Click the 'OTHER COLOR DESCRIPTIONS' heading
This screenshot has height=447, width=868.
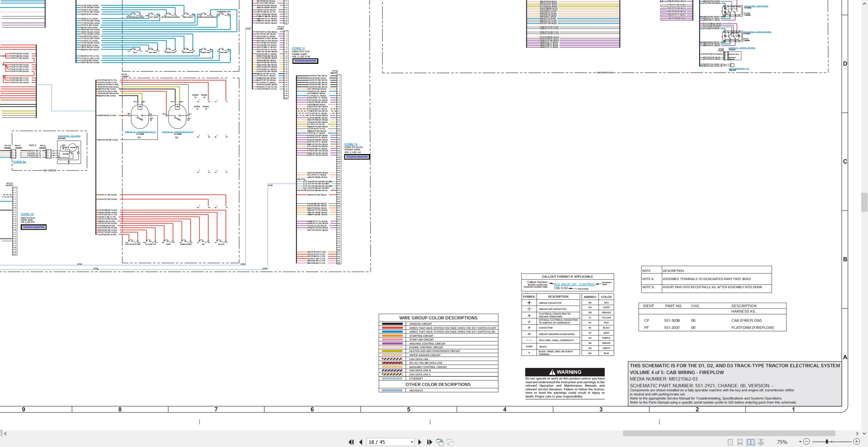(438, 385)
